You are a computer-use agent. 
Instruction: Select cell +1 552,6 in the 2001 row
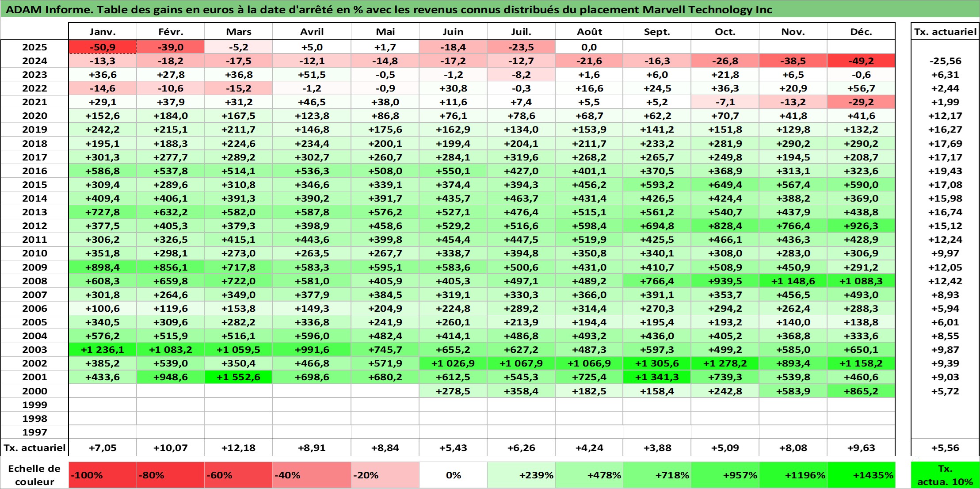click(x=239, y=377)
